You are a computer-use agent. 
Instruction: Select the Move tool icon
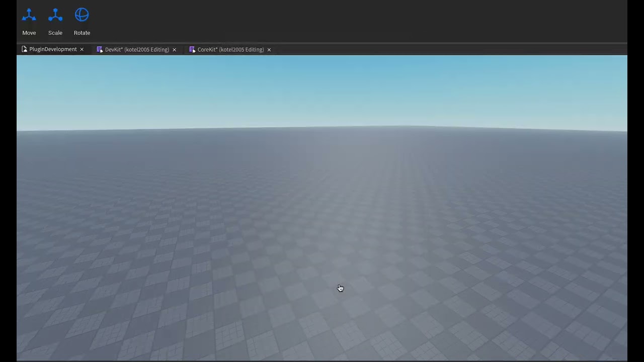click(x=29, y=15)
